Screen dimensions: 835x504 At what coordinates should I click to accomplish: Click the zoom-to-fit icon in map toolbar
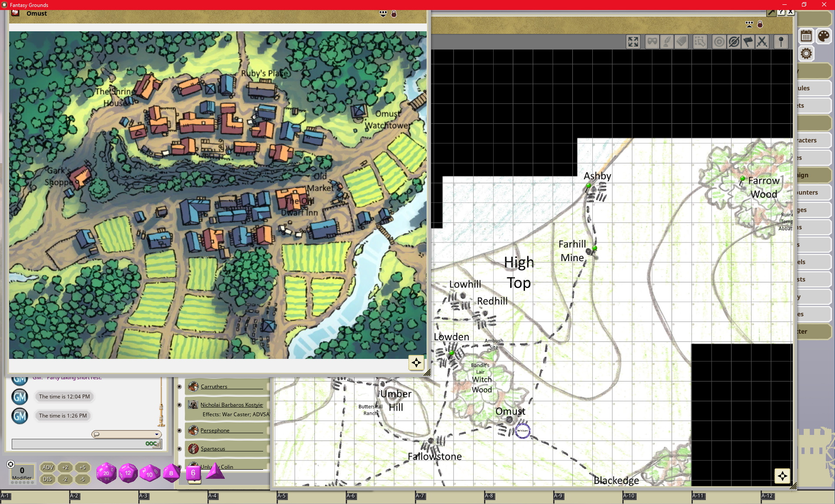click(633, 42)
